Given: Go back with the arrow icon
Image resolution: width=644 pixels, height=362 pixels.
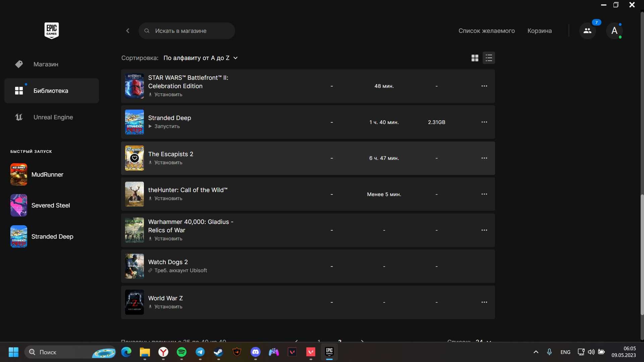Looking at the screenshot, I should pyautogui.click(x=128, y=31).
